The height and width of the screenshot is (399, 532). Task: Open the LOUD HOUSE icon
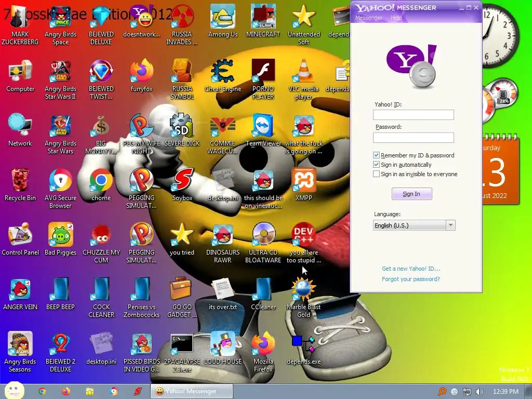coord(223,349)
